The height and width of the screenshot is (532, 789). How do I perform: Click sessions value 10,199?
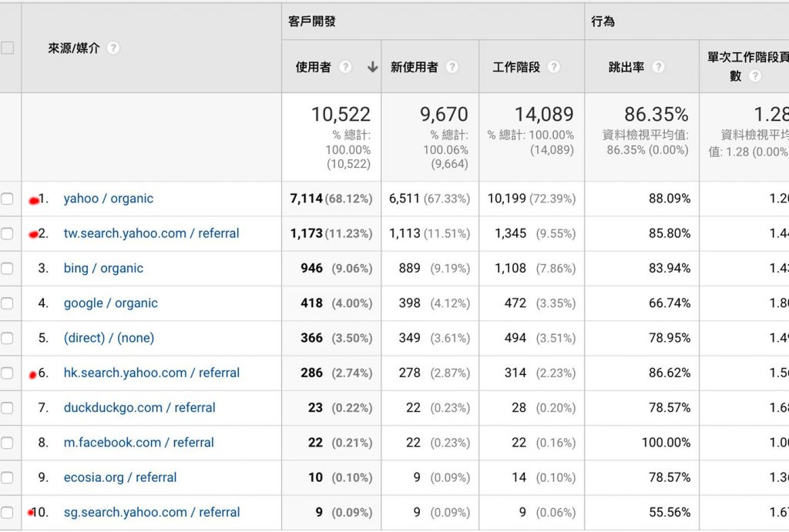click(507, 199)
